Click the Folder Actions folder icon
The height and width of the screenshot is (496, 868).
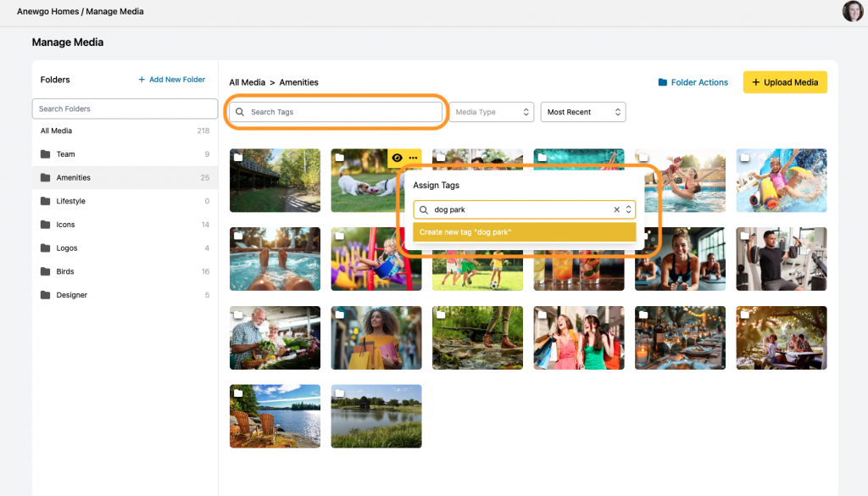point(663,82)
